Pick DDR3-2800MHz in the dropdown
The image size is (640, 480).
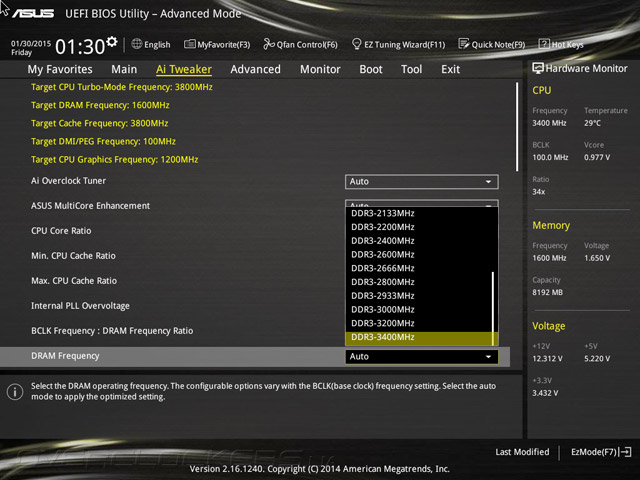coord(418,282)
